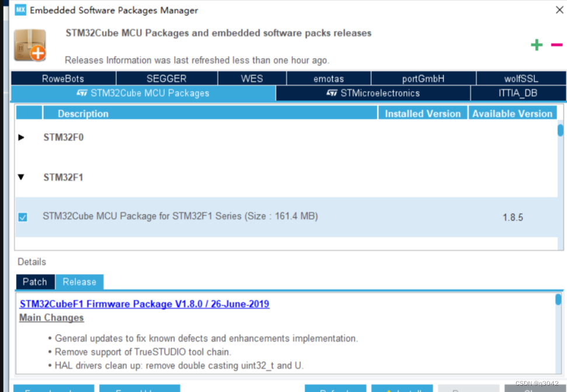Click 'Remove support of TrueSTUDIO tool chain' text
567x392 pixels.
click(x=143, y=352)
